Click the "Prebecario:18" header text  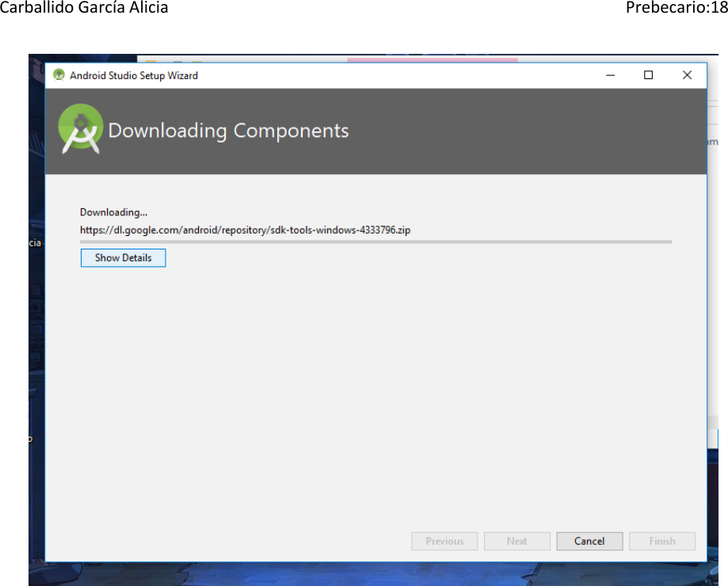[677, 7]
